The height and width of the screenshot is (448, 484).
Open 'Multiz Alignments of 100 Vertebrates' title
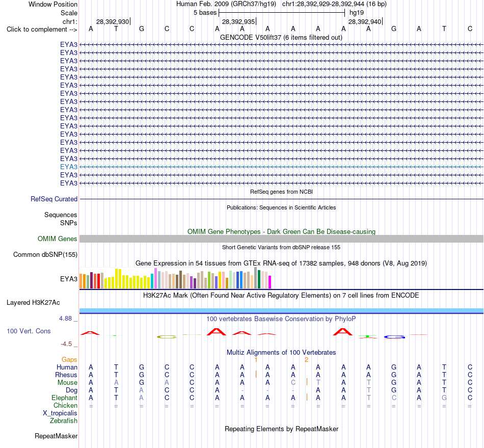click(x=281, y=352)
